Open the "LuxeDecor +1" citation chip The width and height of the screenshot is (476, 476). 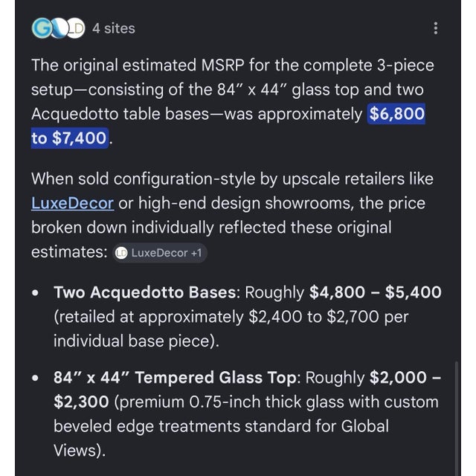160,253
